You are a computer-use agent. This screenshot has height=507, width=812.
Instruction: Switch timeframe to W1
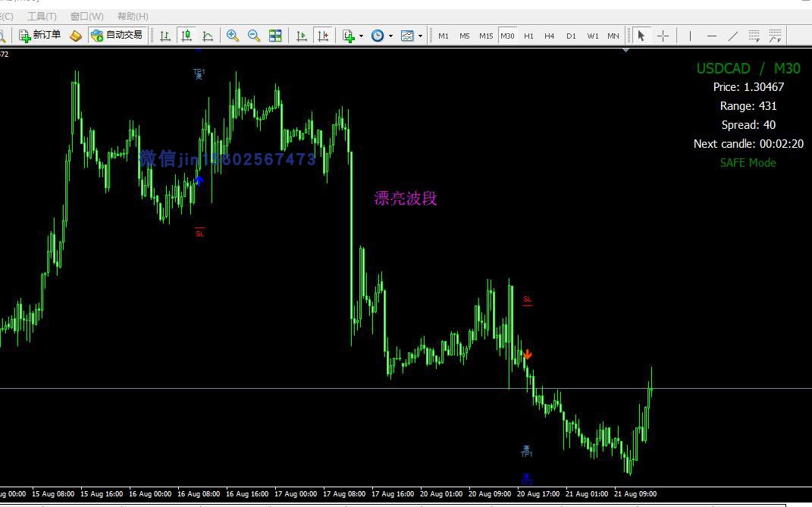click(x=593, y=36)
